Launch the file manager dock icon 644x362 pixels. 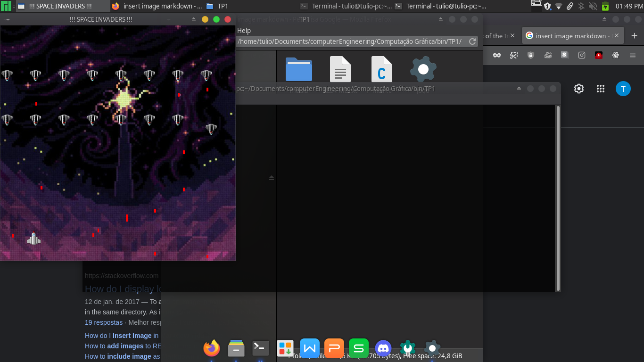point(236,348)
